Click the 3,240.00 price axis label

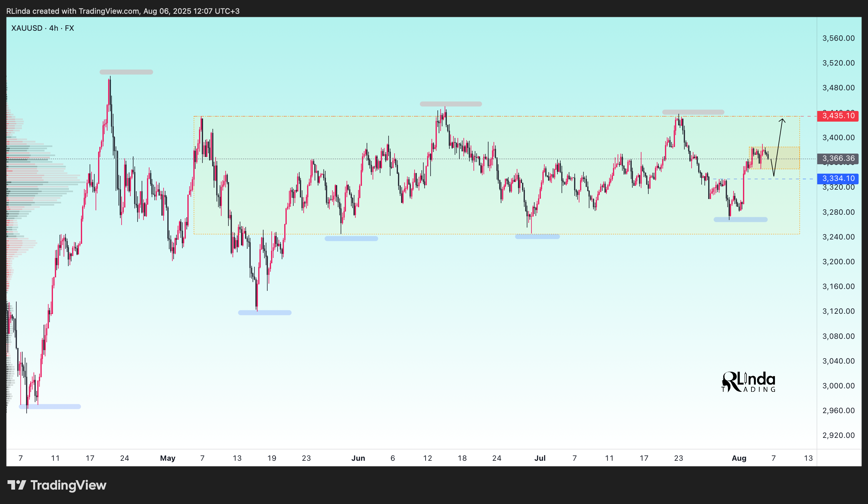838,237
